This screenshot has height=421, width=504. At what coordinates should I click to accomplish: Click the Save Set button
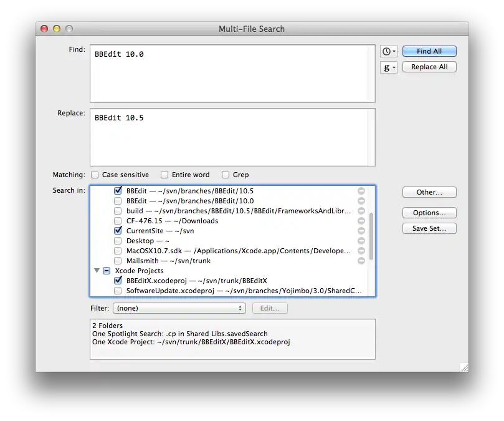(x=429, y=229)
